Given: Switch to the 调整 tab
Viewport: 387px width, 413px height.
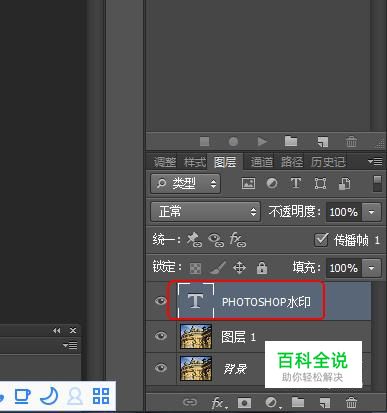Looking at the screenshot, I should 165,162.
